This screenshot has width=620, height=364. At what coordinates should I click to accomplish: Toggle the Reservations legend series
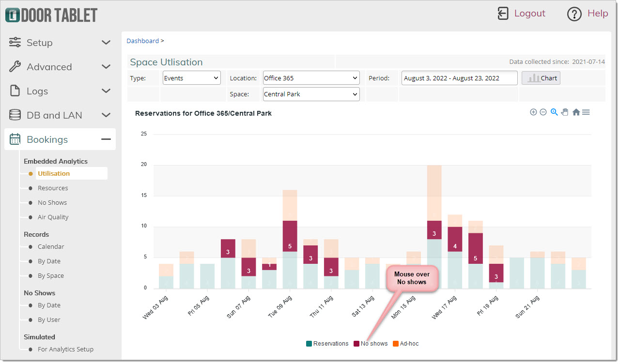tap(327, 344)
